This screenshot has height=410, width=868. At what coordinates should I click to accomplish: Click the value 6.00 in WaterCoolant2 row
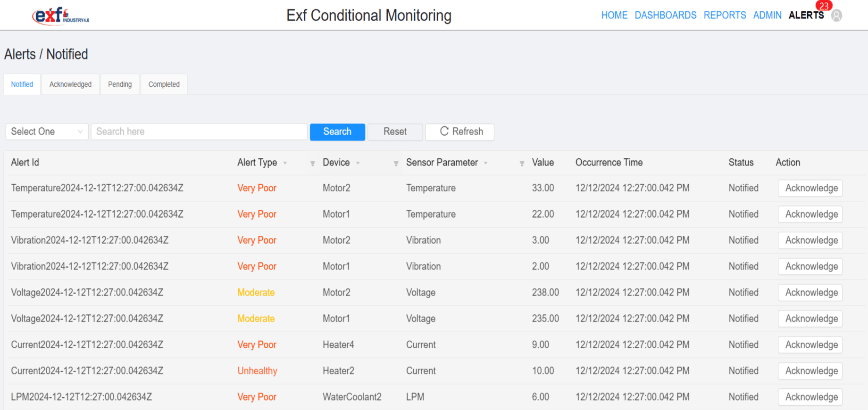541,397
